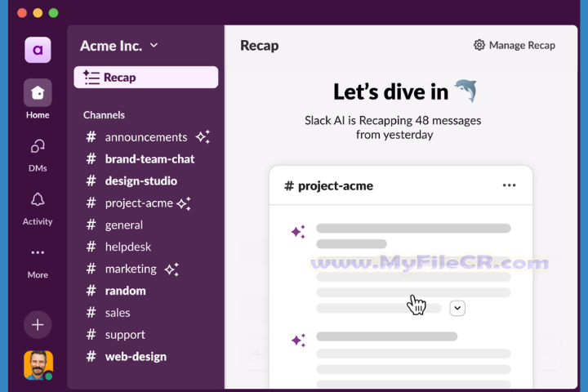Expand the first recap summary with chevron
This screenshot has width=588, height=392.
coord(457,309)
